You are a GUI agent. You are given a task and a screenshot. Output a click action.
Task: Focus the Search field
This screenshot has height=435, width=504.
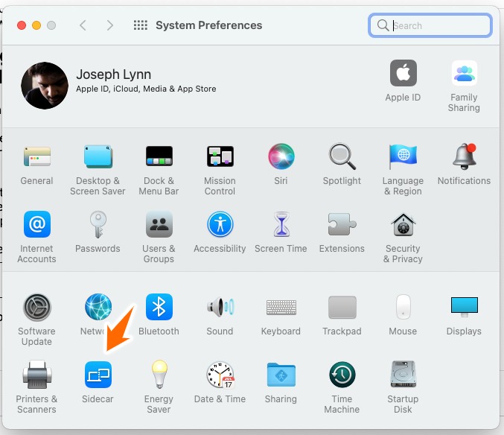[x=430, y=25]
